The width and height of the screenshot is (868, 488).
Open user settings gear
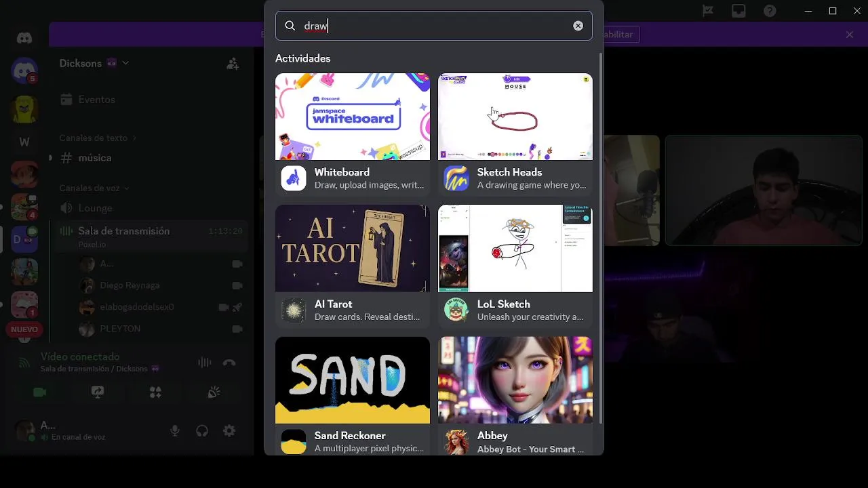229,431
